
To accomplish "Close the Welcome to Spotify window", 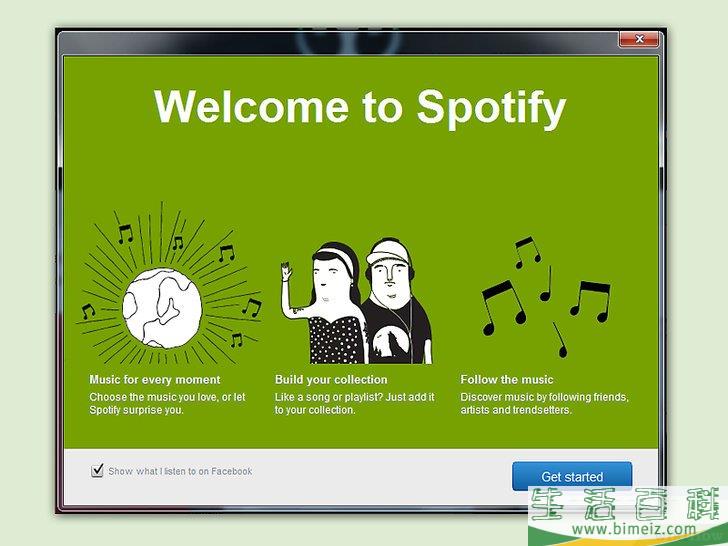I will pyautogui.click(x=639, y=39).
